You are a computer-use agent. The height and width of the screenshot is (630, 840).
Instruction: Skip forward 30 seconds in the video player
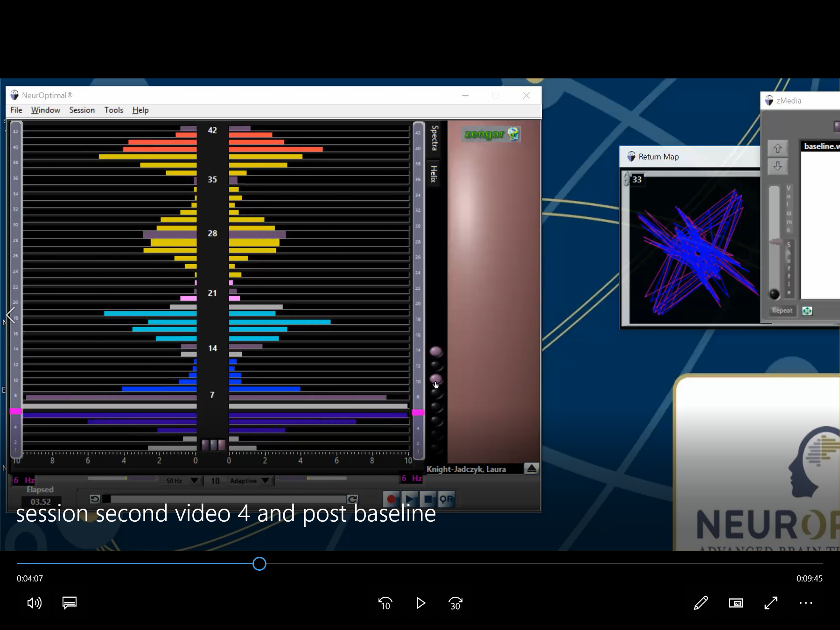(455, 603)
